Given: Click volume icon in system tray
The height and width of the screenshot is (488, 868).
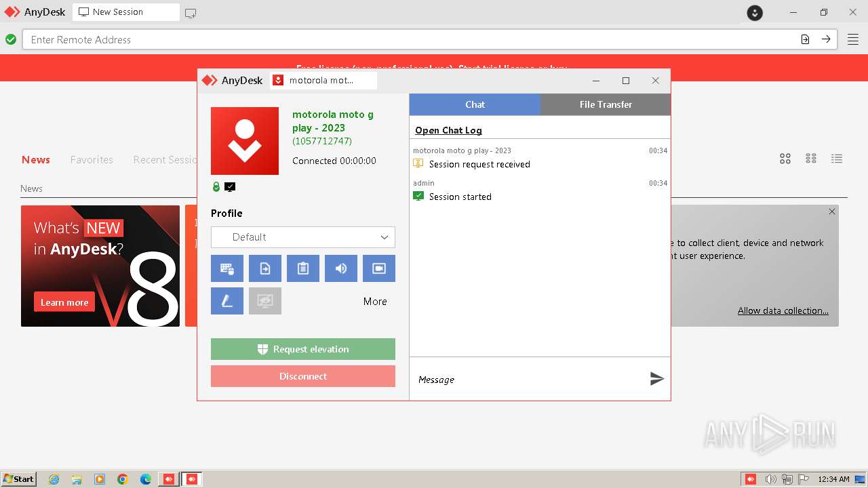Looking at the screenshot, I should 770,479.
